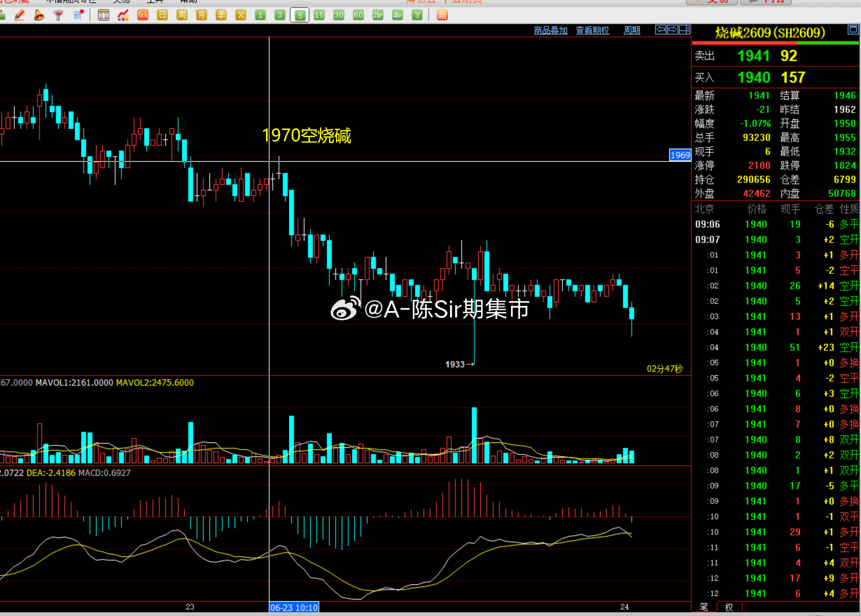
Task: Switch to 30-minute chart period
Action: click(339, 15)
